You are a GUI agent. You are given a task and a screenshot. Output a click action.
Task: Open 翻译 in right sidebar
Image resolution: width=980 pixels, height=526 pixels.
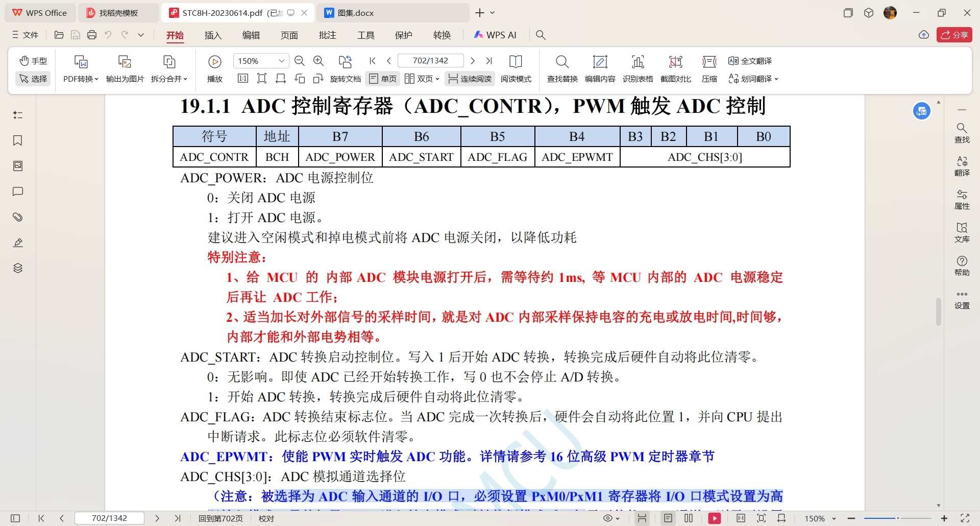point(962,166)
